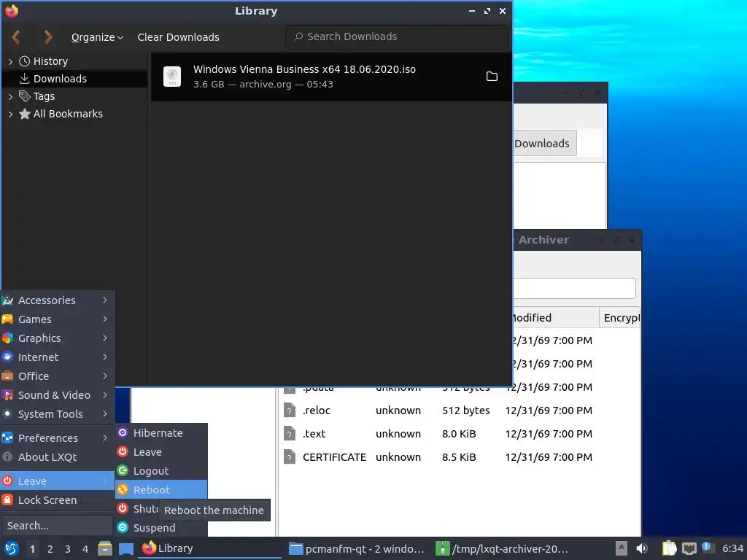Screen dimensions: 747x560
Task: Expand the Office submenu
Action: pos(57,376)
